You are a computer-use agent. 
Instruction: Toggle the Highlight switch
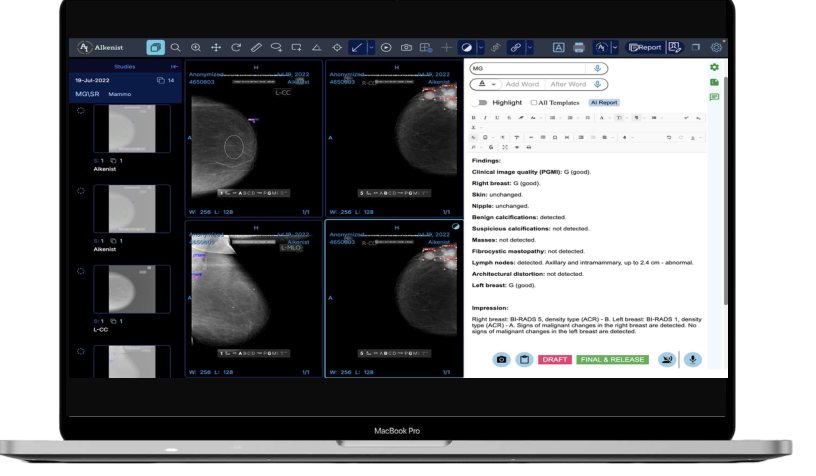481,102
